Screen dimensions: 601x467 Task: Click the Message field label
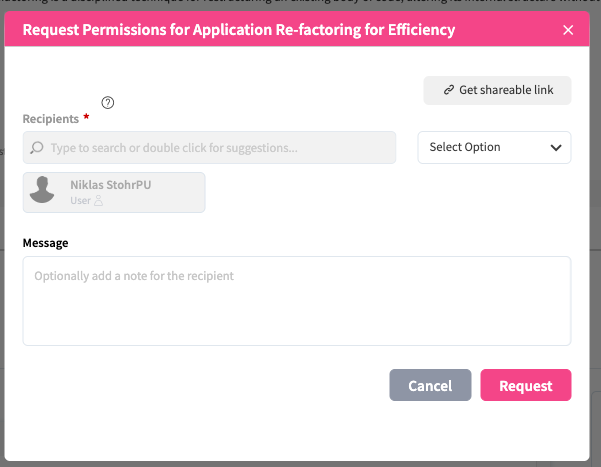click(45, 243)
